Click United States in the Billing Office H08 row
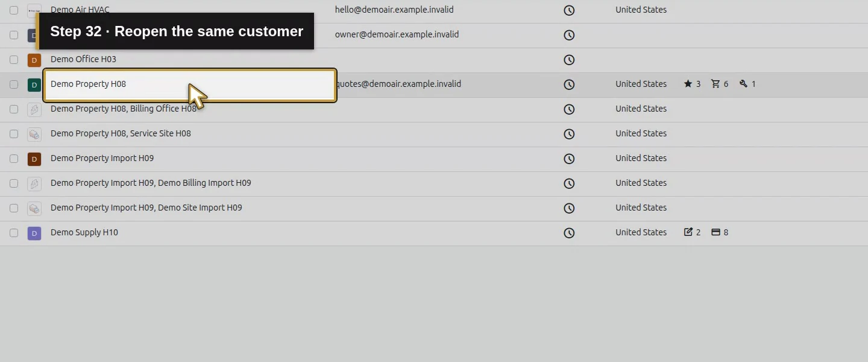This screenshot has width=868, height=362. tap(641, 109)
